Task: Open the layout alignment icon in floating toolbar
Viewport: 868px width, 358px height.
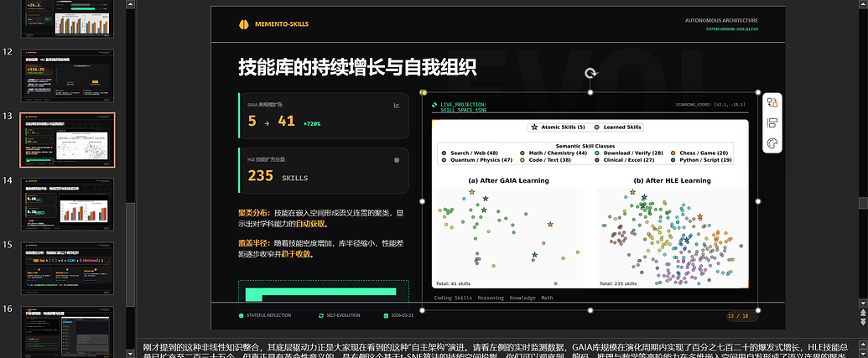Action: (772, 123)
